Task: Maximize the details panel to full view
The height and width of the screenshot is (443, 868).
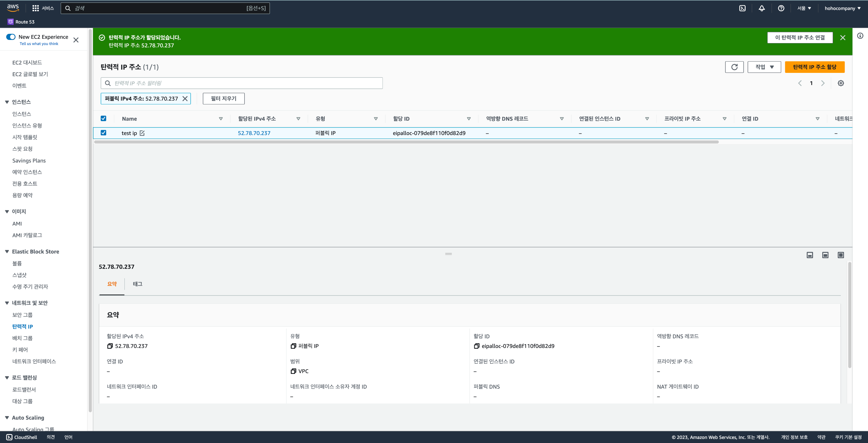Action: [841, 255]
